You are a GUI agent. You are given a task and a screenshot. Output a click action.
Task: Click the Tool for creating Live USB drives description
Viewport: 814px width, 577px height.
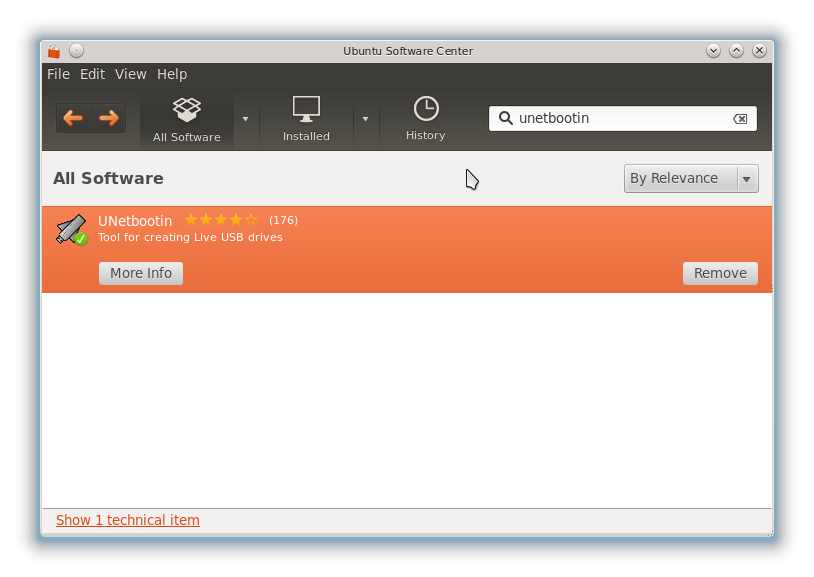point(190,237)
